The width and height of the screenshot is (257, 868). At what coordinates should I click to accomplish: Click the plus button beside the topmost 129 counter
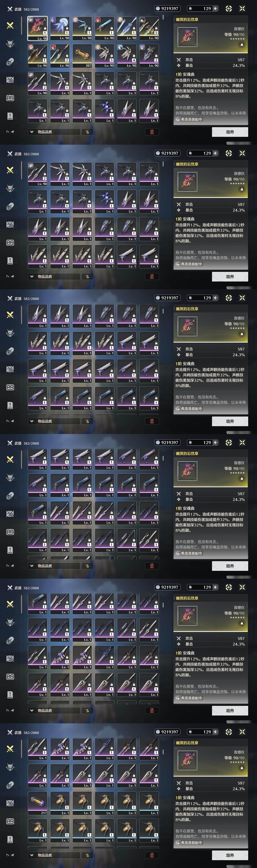215,9
